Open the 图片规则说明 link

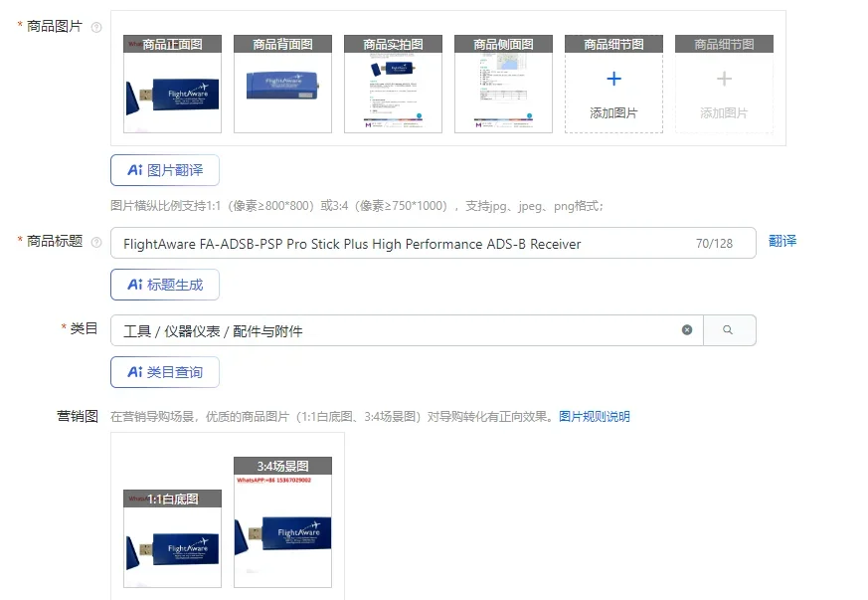point(594,417)
